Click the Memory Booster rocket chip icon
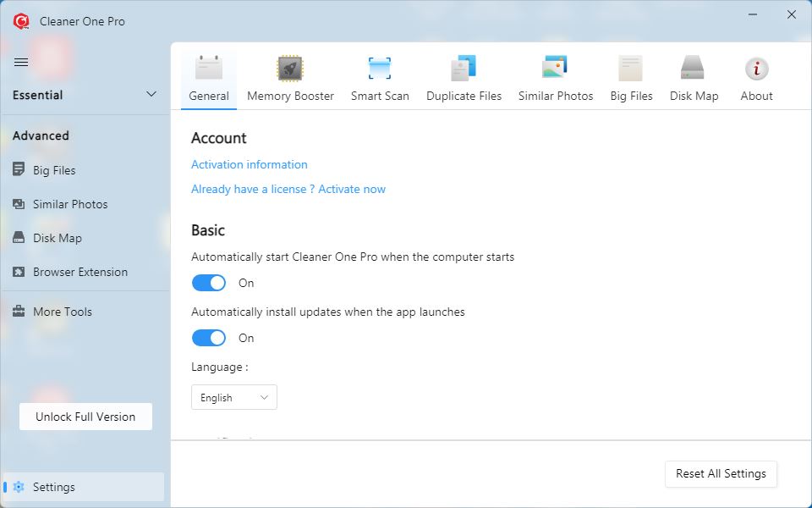 290,68
